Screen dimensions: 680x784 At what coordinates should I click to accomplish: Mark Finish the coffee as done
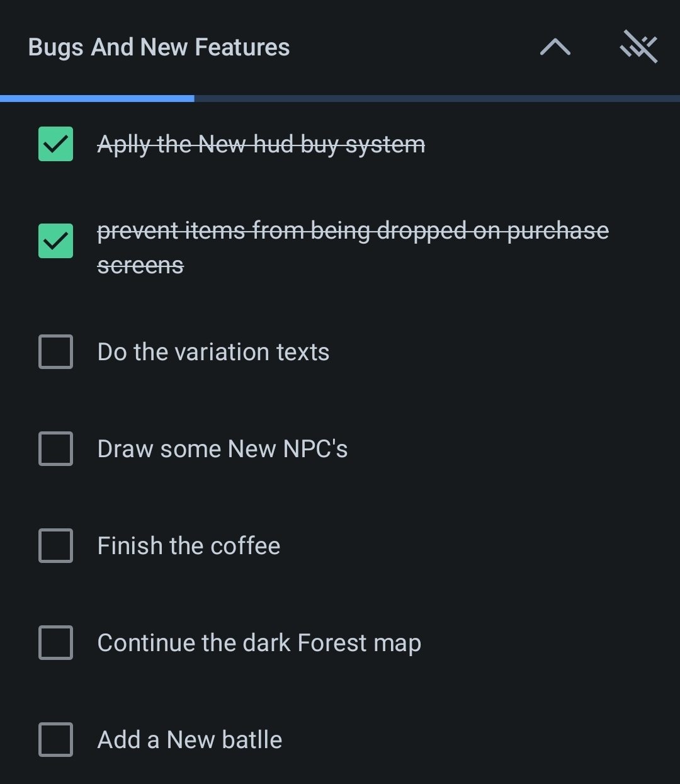55,545
